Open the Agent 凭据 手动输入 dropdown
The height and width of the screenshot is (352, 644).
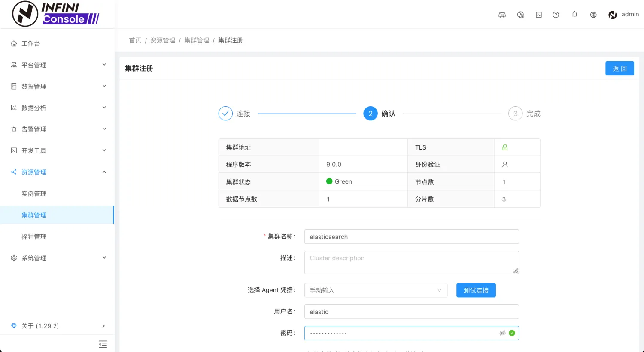pos(376,290)
